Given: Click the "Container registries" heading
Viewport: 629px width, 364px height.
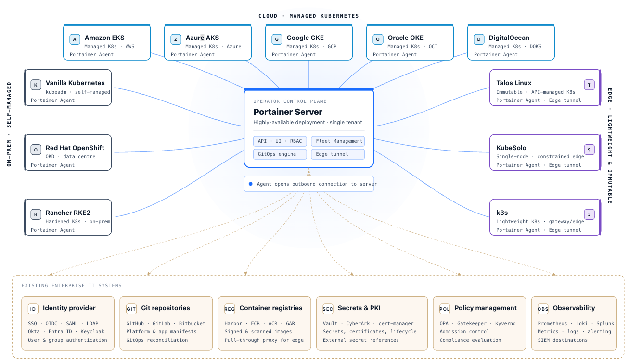Looking at the screenshot, I should (271, 308).
